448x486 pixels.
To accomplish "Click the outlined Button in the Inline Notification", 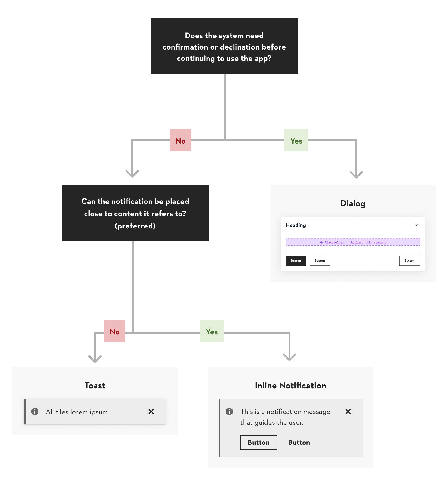I will click(x=259, y=442).
